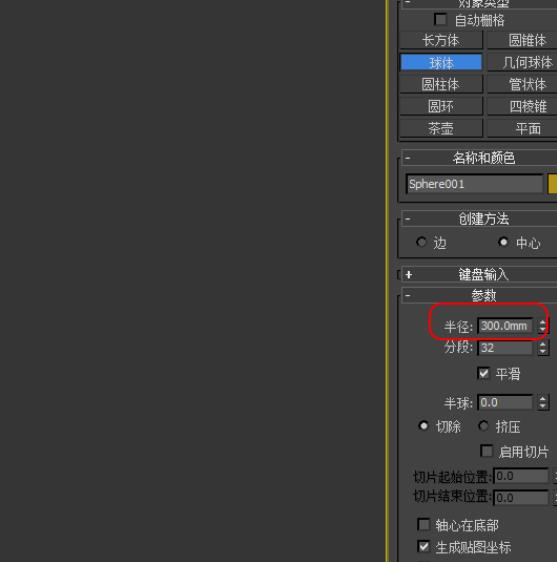Pick the 管状体 tube primitive

point(522,85)
